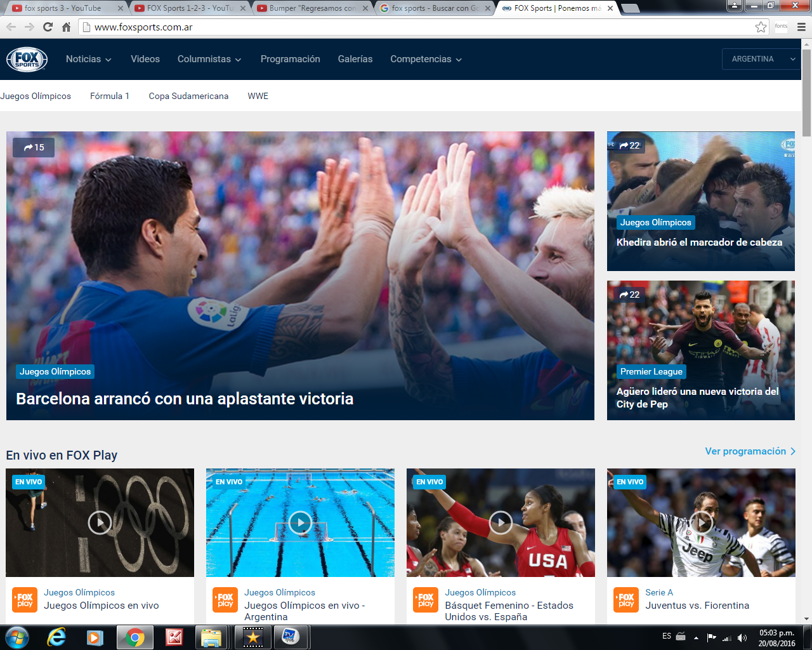Reload the page with the refresh icon
812x650 pixels.
(48, 27)
